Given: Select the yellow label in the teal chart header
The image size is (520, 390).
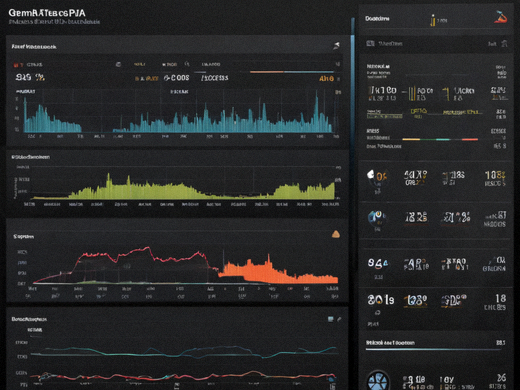Looking at the screenshot, I should click(x=139, y=64).
